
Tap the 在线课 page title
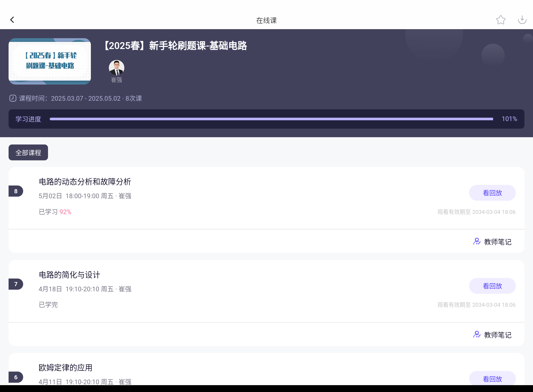coord(266,20)
